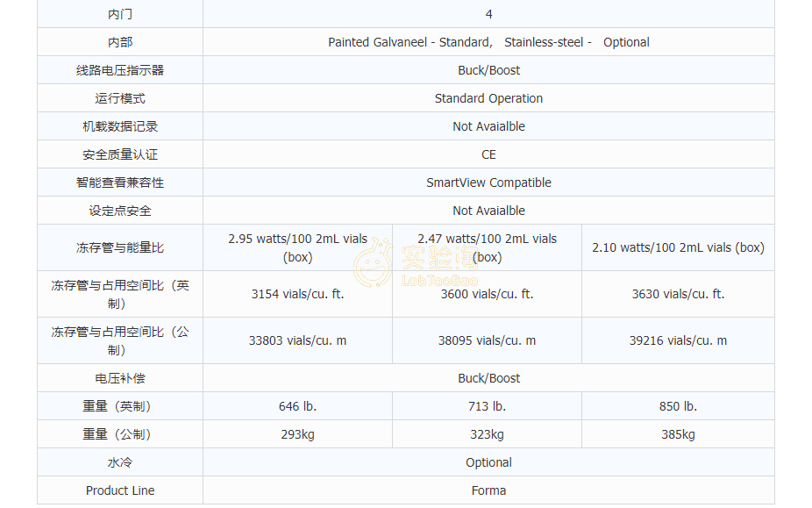Select Buck/Boost in the 线路电压指示器 row
The height and width of the screenshot is (508, 812).
488,70
